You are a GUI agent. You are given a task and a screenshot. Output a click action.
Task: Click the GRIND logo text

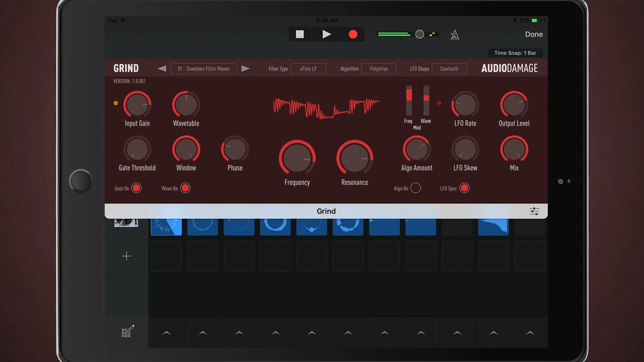click(126, 69)
